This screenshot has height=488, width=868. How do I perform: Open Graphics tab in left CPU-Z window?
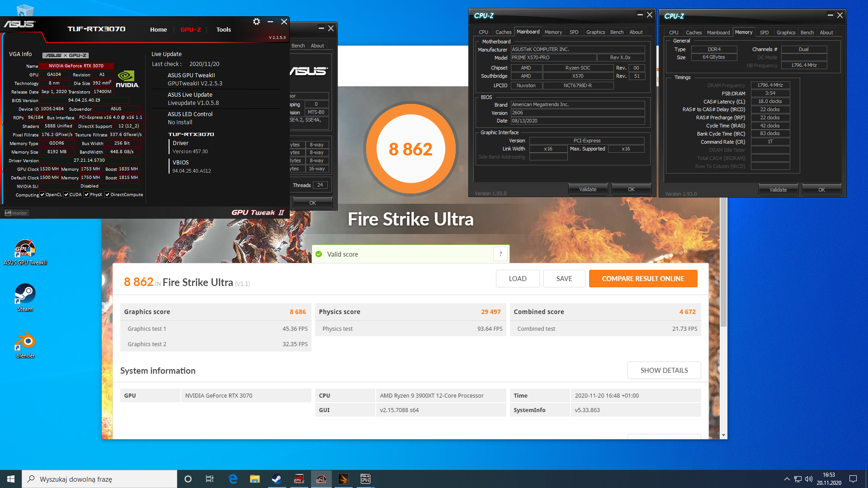pyautogui.click(x=595, y=32)
